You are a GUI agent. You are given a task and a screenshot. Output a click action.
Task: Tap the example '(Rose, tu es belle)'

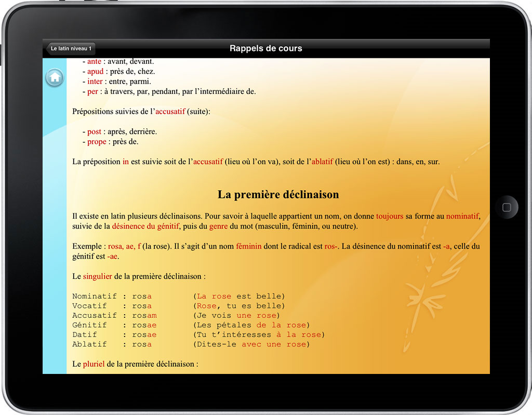239,306
